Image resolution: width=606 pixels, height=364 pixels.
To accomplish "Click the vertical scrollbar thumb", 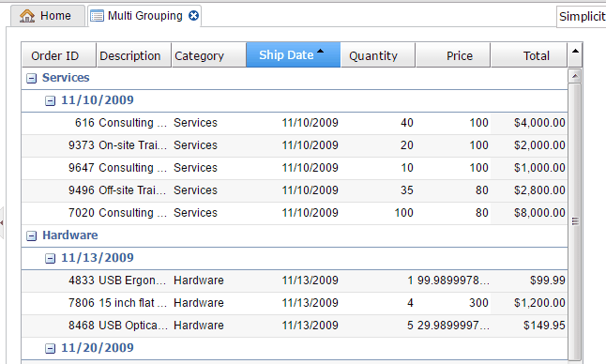I will tap(575, 221).
